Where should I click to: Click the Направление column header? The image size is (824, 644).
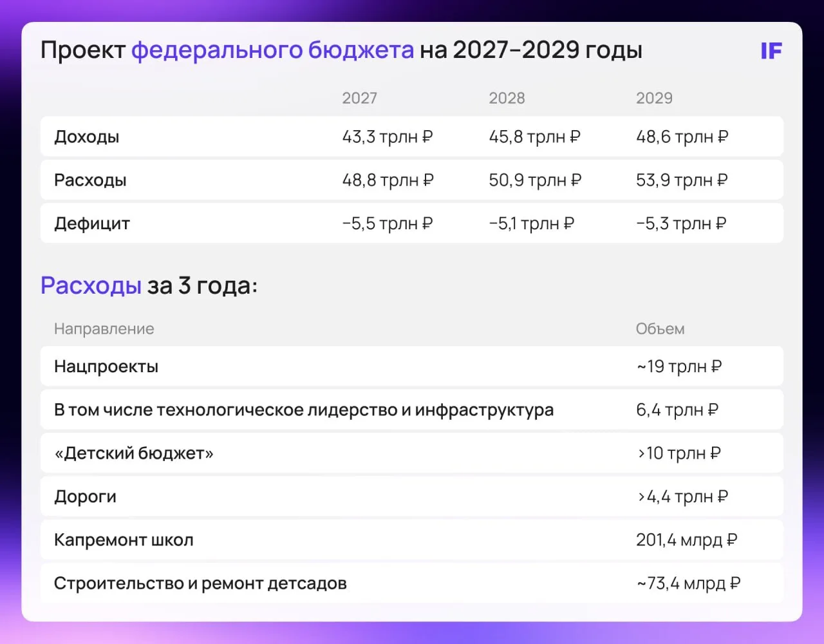pyautogui.click(x=104, y=329)
